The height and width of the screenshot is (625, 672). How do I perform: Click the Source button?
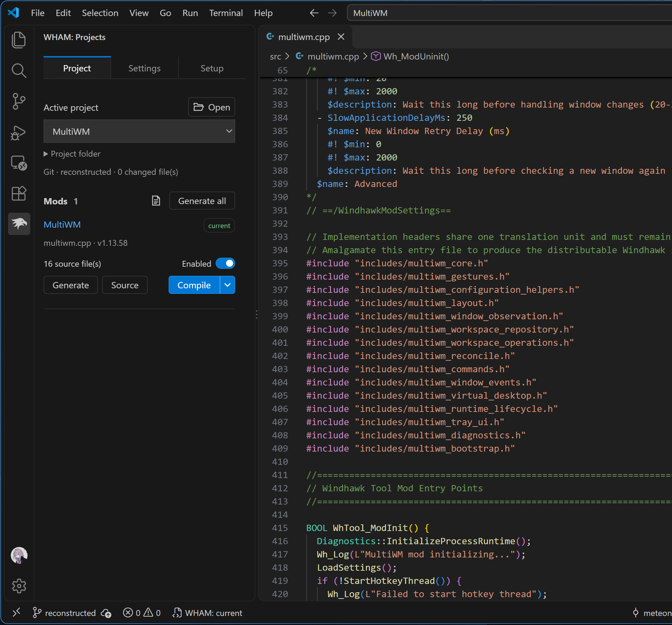[x=125, y=285]
